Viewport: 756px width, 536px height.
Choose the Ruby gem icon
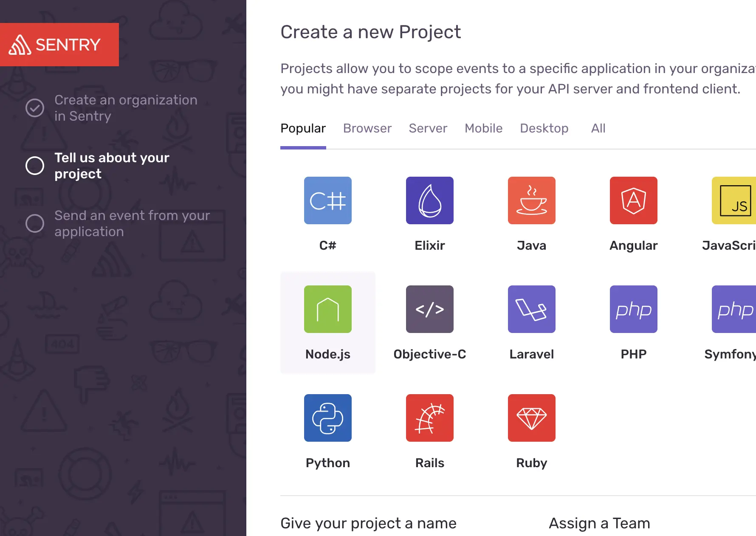pyautogui.click(x=532, y=418)
